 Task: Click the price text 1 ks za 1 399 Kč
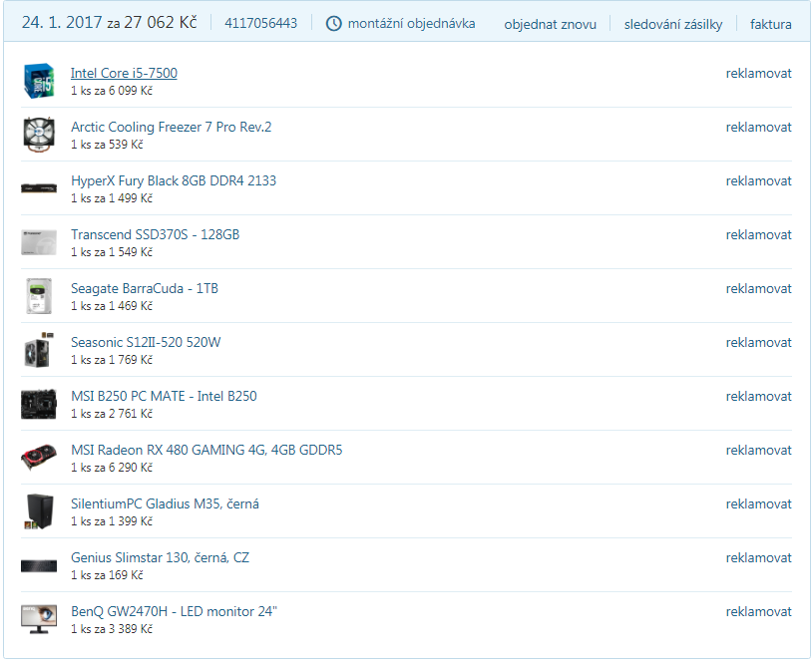coord(112,521)
